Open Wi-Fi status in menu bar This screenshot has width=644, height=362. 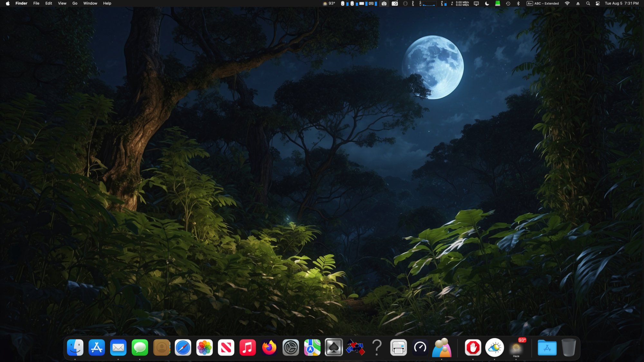(567, 4)
